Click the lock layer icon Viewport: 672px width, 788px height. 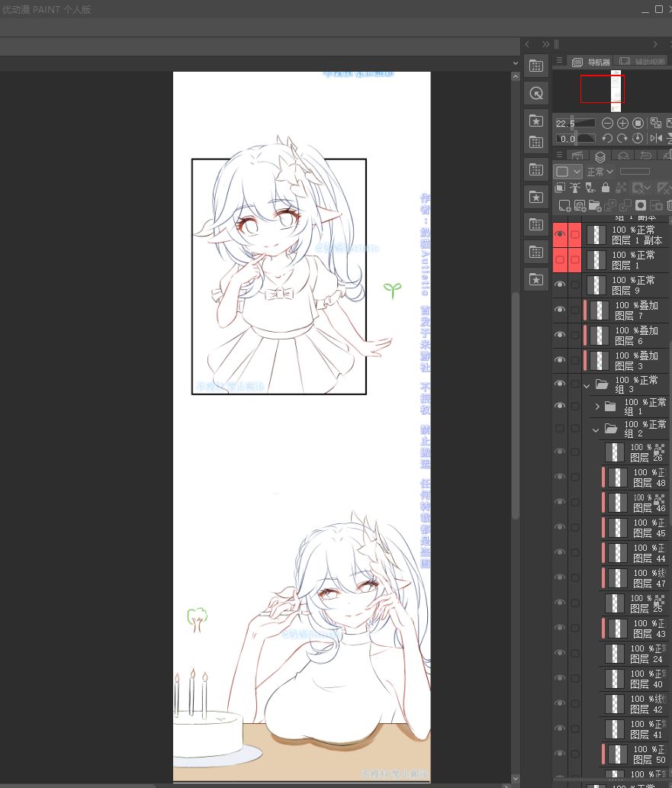point(606,188)
